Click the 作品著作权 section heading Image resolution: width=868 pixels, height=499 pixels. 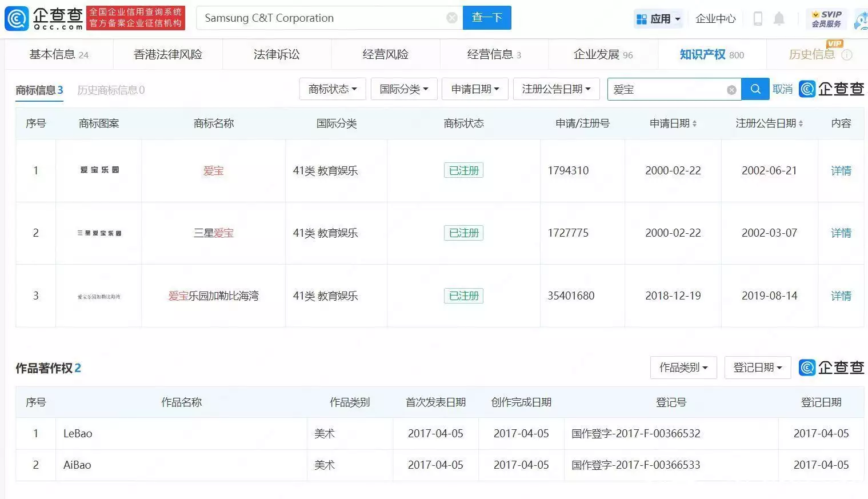point(48,368)
